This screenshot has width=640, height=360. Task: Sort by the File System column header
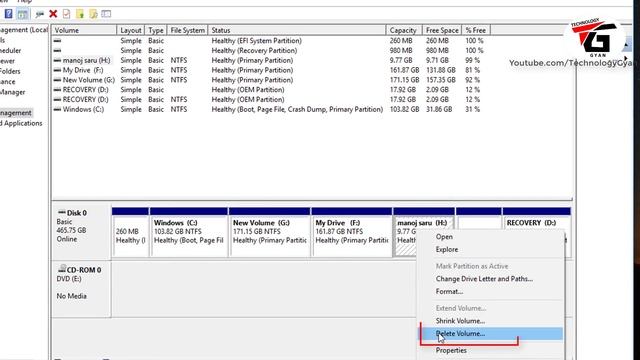187,30
